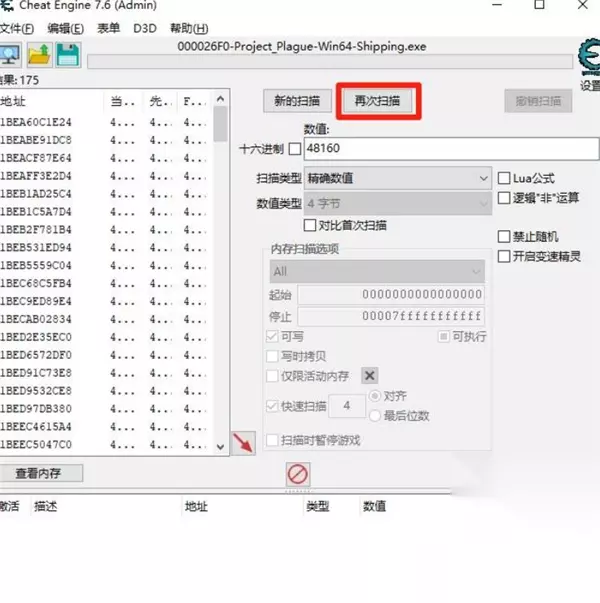This screenshot has width=600, height=603.
Task: Save the table with the floppy disk icon
Action: (68, 55)
